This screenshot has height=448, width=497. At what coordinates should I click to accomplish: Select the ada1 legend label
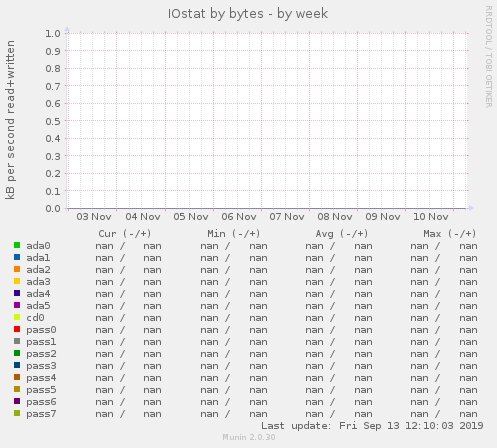(38, 258)
